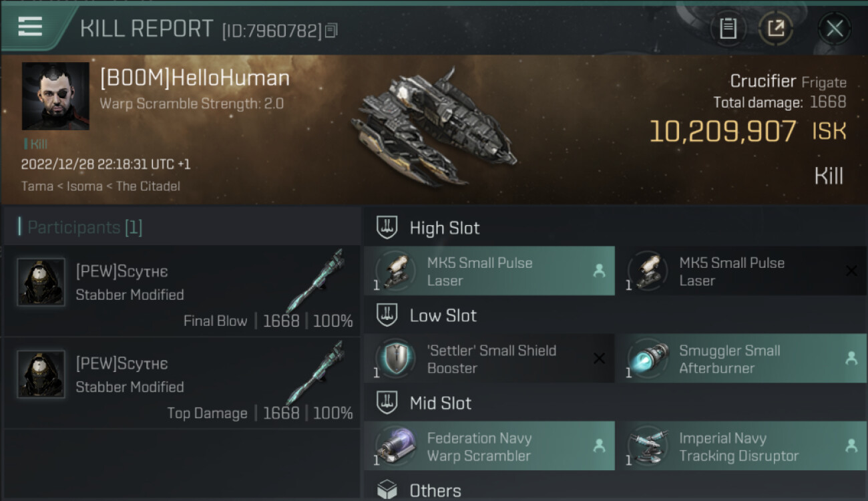Select the Imperial Navy Tracking Disruptor icon
This screenshot has height=501, width=868.
(648, 446)
